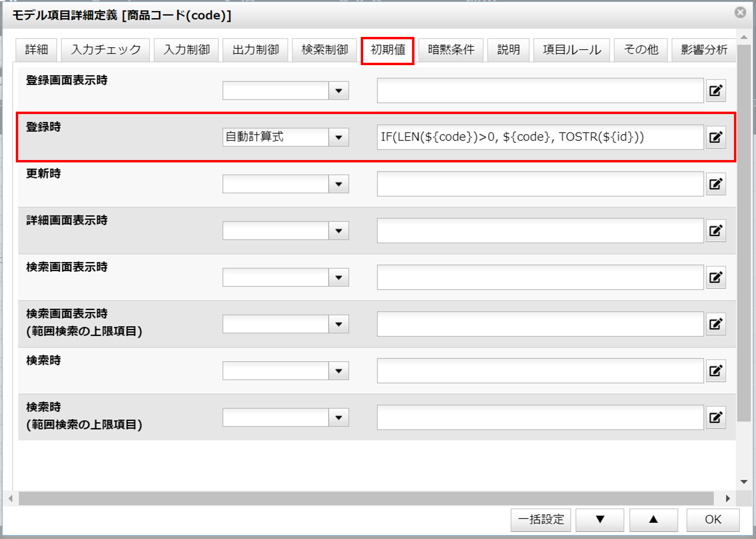Click the 一括設定 button
756x539 pixels.
[541, 520]
